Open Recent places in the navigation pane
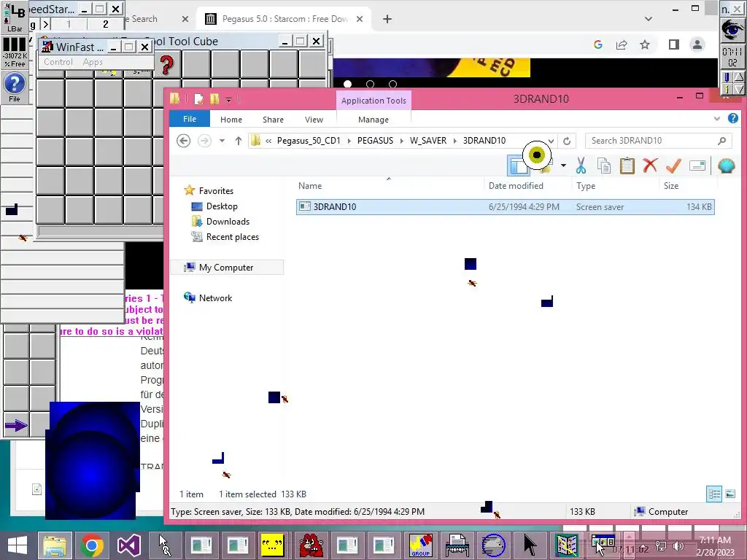Image resolution: width=747 pixels, height=560 pixels. point(233,237)
